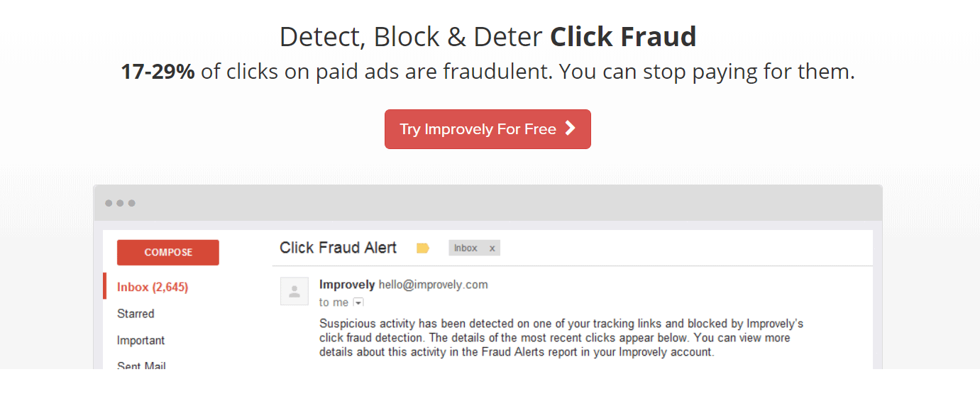This screenshot has width=980, height=394.
Task: Click the hello@improvely.com email address
Action: coord(433,285)
